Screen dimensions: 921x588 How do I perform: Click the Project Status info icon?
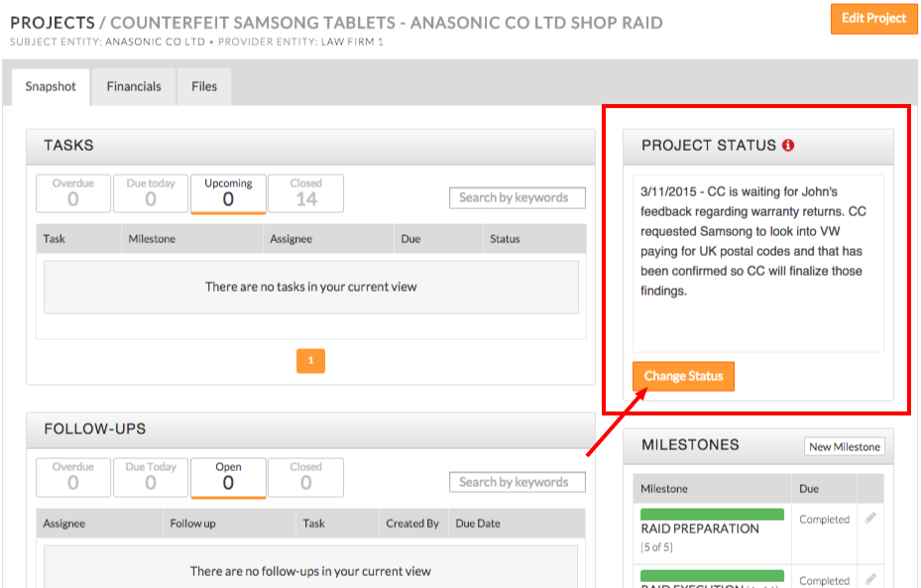coord(788,146)
